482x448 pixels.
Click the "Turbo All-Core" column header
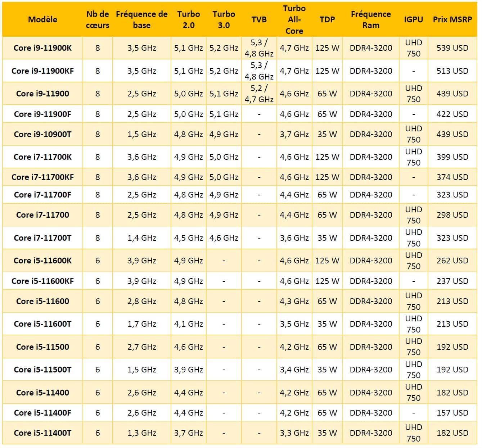point(294,19)
